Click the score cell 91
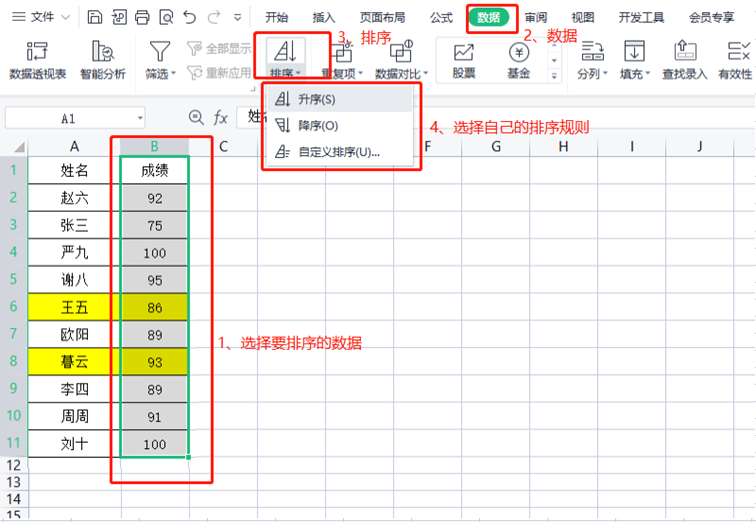The height and width of the screenshot is (522, 756). tap(154, 416)
